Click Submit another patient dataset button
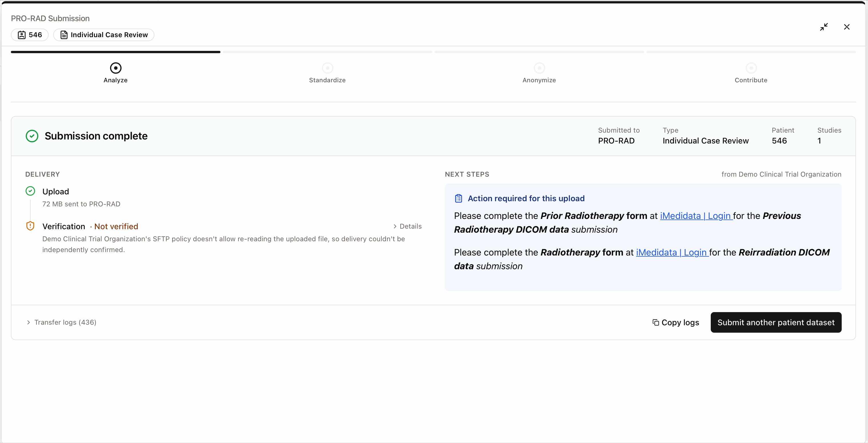868x443 pixels. click(x=776, y=322)
